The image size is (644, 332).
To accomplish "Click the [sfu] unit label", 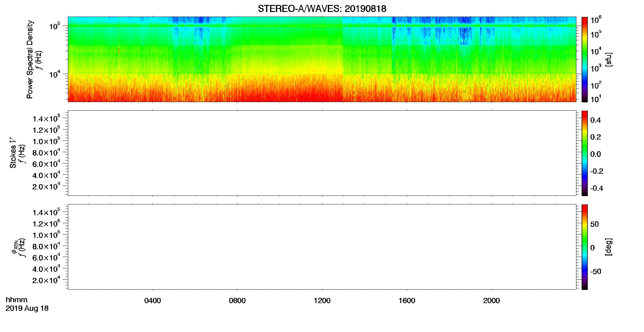I will click(x=608, y=59).
